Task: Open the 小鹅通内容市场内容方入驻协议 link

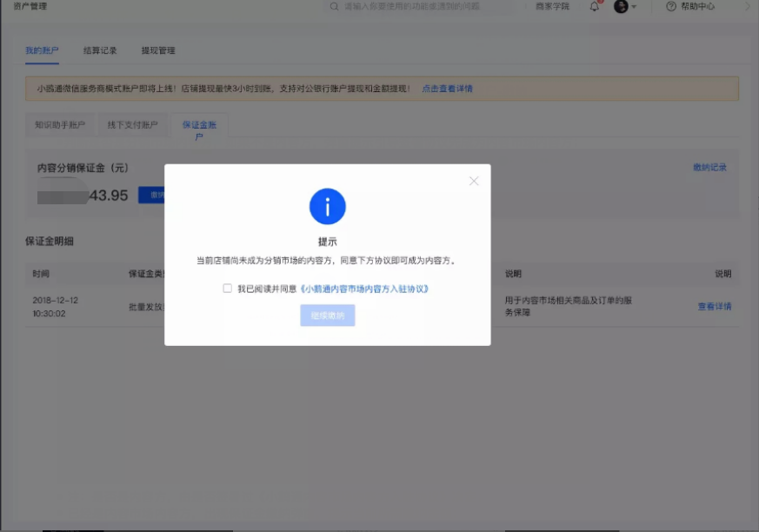Action: pyautogui.click(x=364, y=289)
